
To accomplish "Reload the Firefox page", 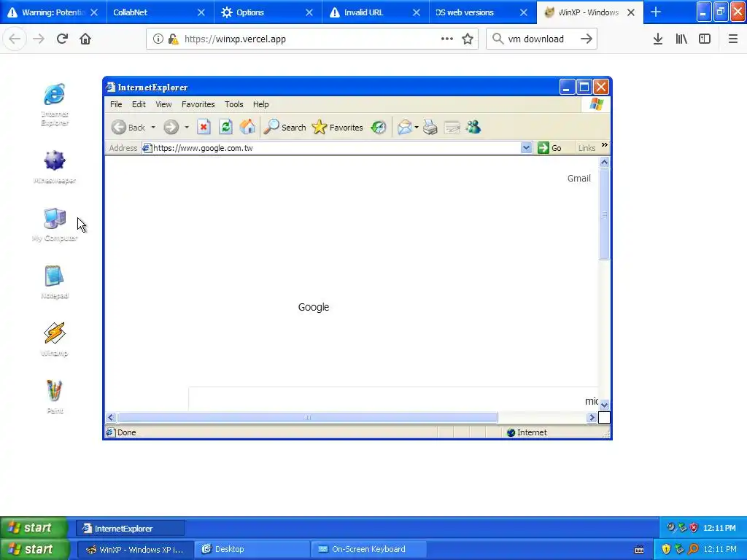I will click(62, 39).
